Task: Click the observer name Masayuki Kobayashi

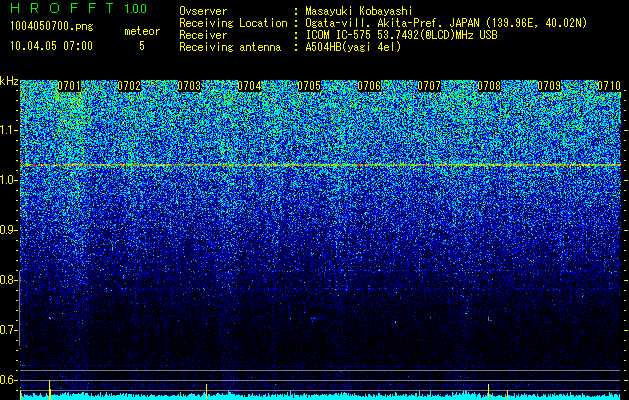Action: click(359, 11)
